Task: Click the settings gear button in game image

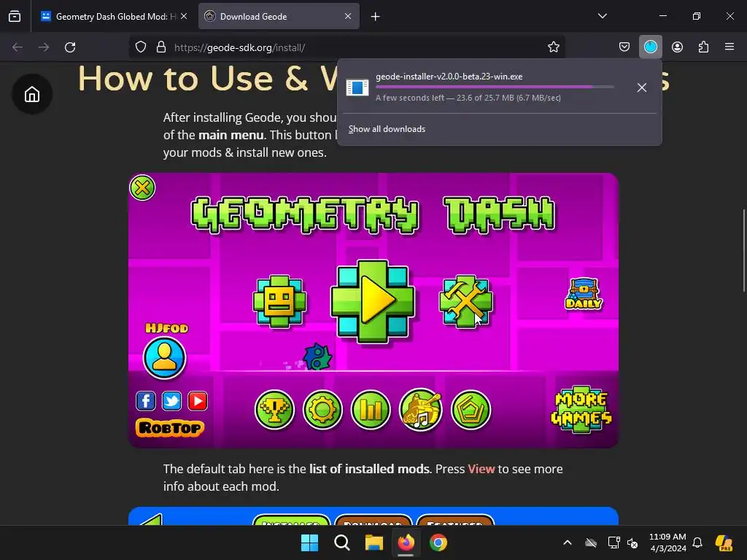Action: pos(322,410)
